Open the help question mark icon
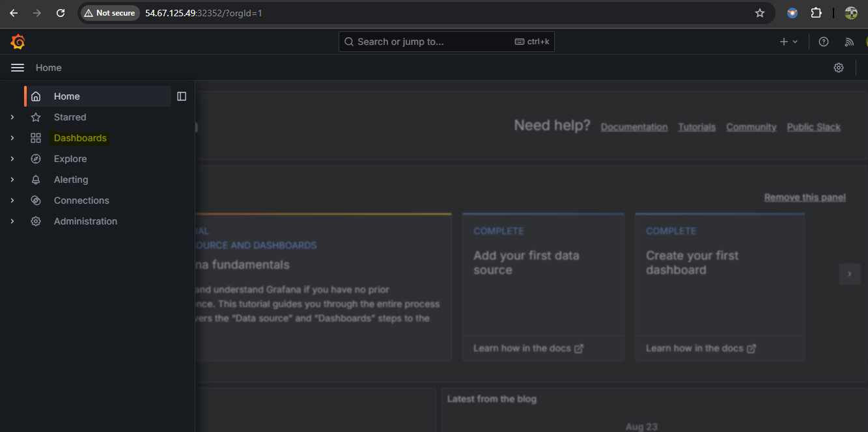 click(x=824, y=42)
